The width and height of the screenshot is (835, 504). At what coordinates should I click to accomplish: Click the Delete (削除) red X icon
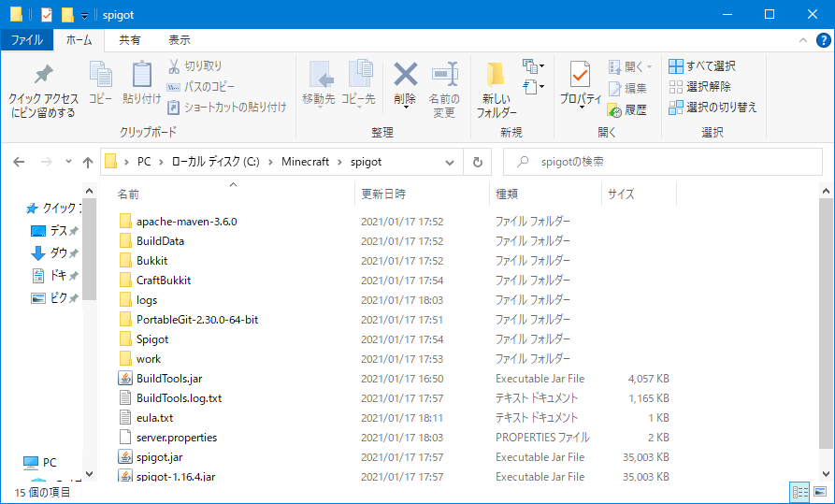pos(405,75)
